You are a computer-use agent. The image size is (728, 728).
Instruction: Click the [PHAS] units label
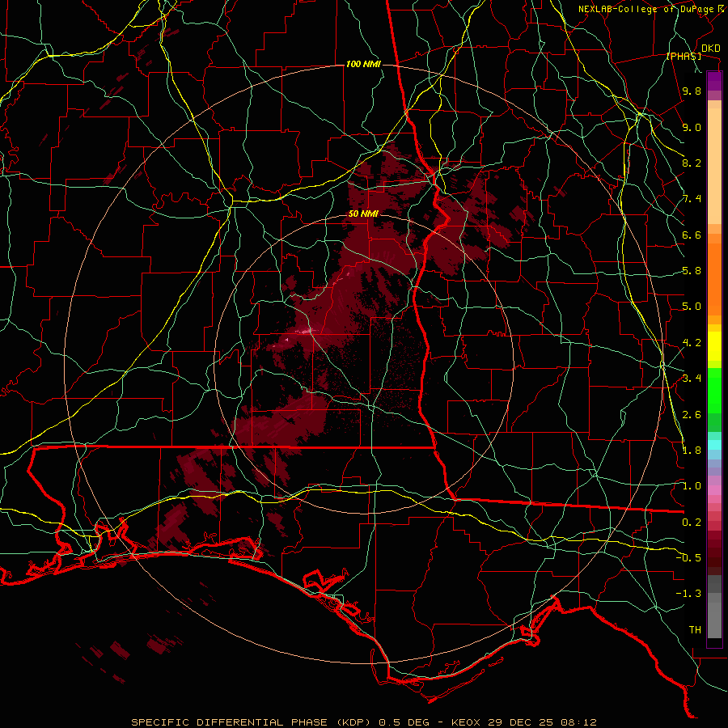(684, 56)
